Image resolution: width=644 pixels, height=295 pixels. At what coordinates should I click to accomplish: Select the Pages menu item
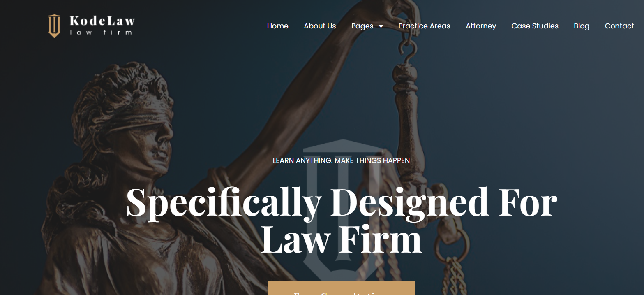point(362,26)
